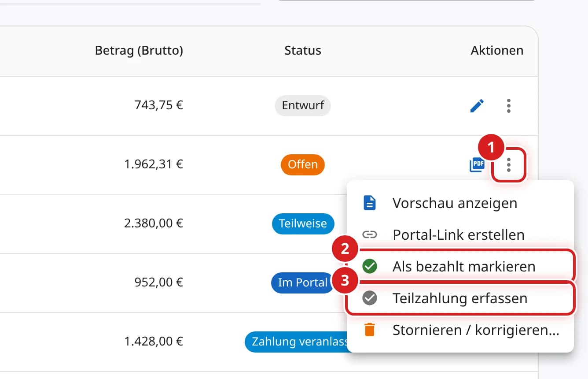Click the amount 952,00 €

[158, 282]
